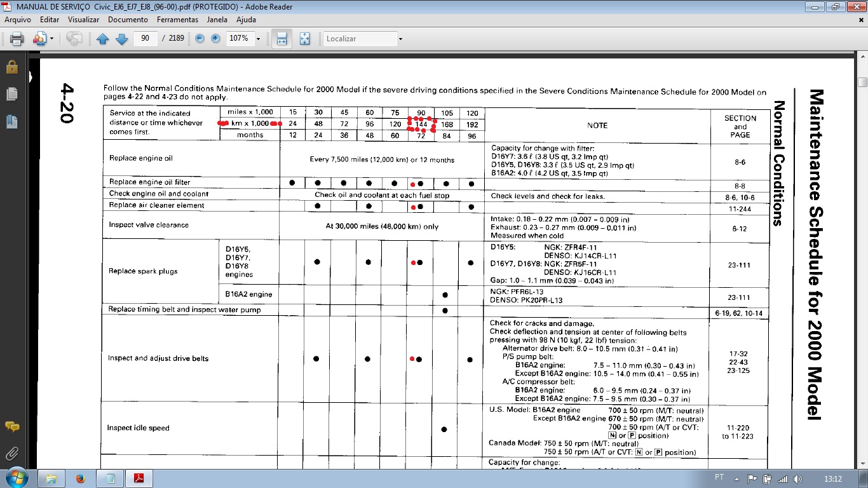The height and width of the screenshot is (488, 868).
Task: Click 'Replace engine oil' row label
Action: pos(141,158)
